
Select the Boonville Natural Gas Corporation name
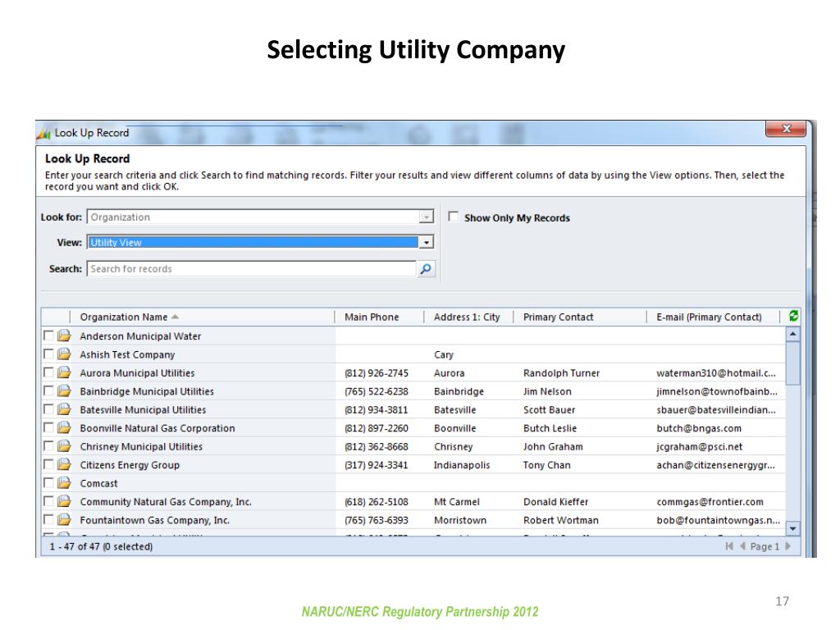point(157,428)
